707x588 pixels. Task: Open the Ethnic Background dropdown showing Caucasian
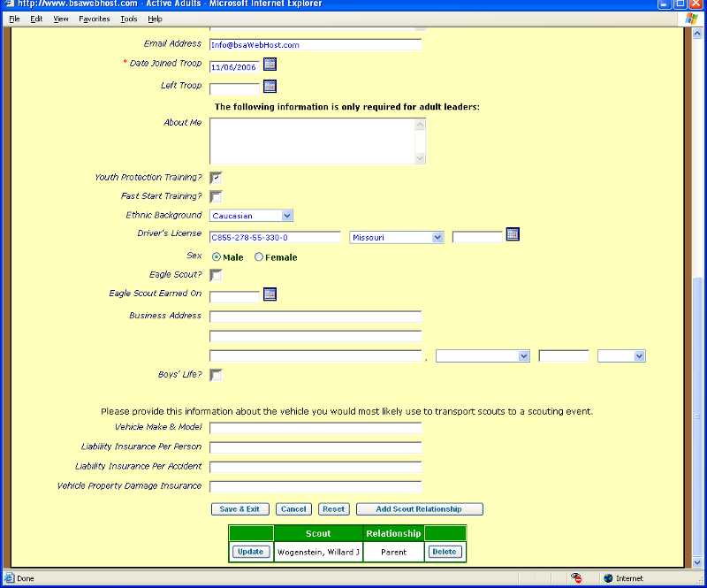286,215
